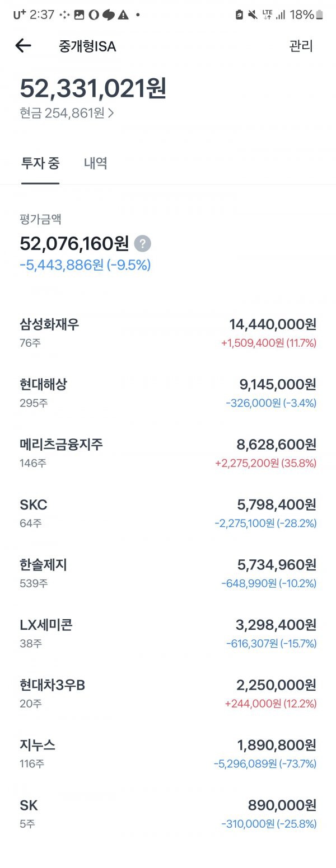Tap the gallery image notification icon
Image resolution: width=336 pixels, height=868 pixels.
80,15
